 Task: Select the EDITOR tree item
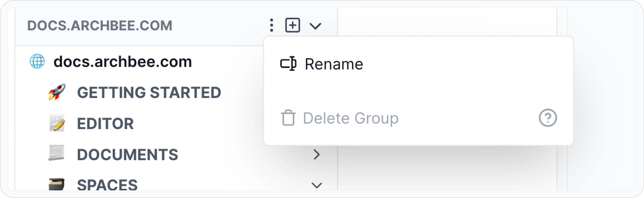click(105, 124)
